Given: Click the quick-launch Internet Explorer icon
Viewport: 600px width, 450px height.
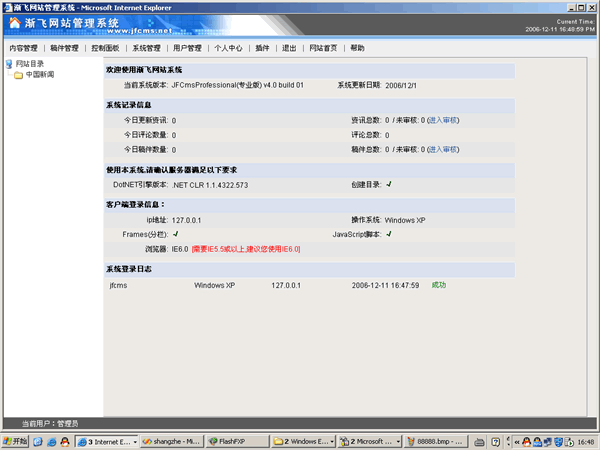Looking at the screenshot, I should [x=51, y=442].
